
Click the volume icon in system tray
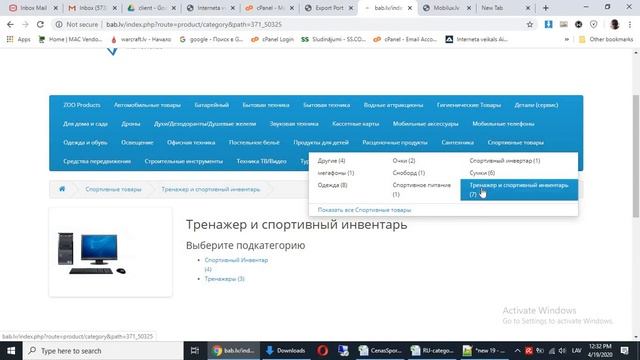pos(562,351)
